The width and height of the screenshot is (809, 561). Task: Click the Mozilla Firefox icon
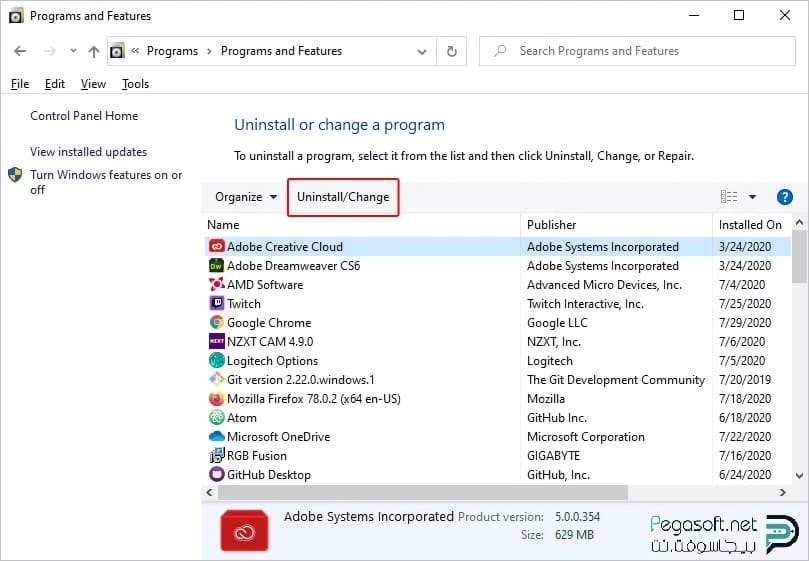216,399
